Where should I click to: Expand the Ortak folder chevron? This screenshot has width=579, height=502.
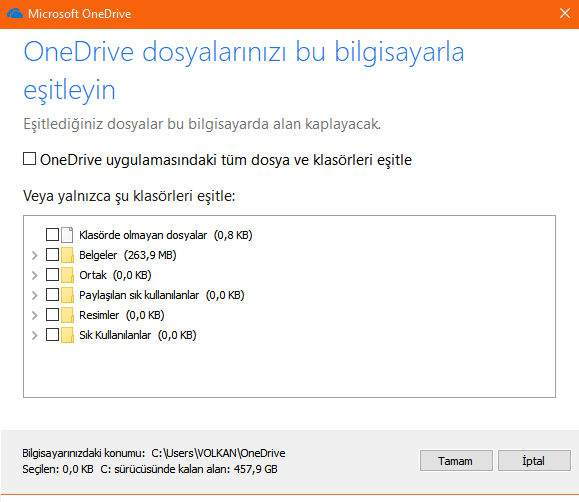[35, 275]
